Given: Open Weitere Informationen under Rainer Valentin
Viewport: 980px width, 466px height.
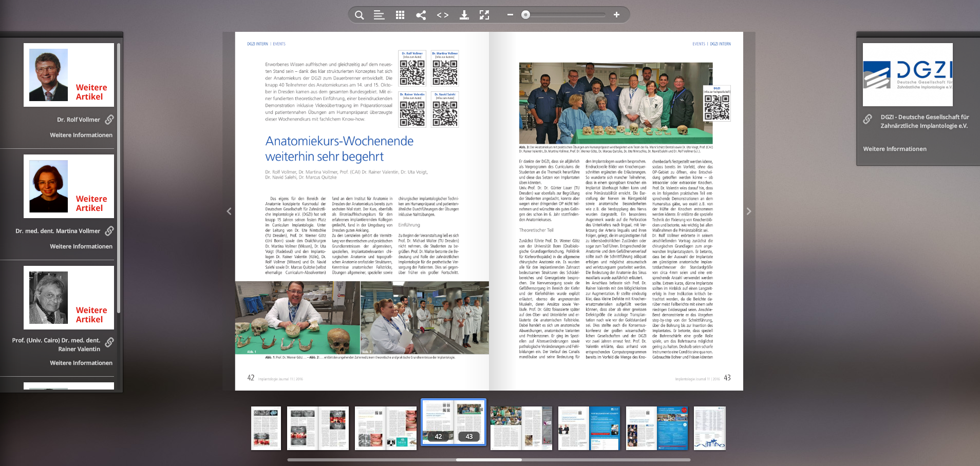Looking at the screenshot, I should 81,363.
